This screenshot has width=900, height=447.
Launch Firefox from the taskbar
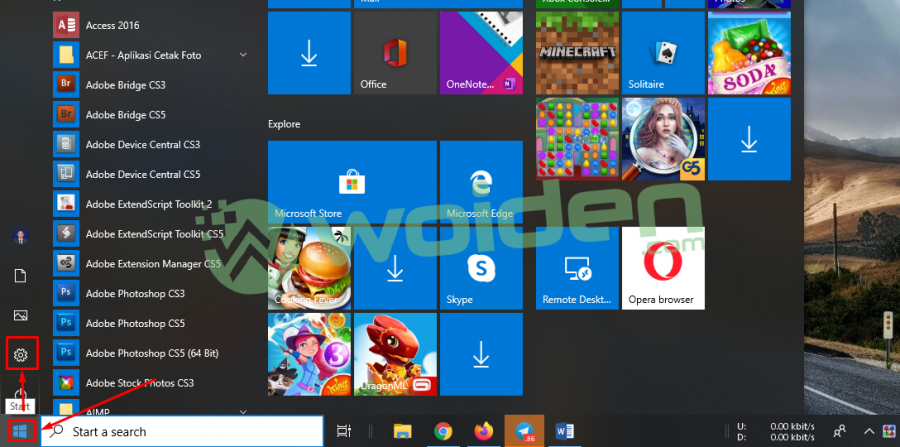(x=484, y=432)
